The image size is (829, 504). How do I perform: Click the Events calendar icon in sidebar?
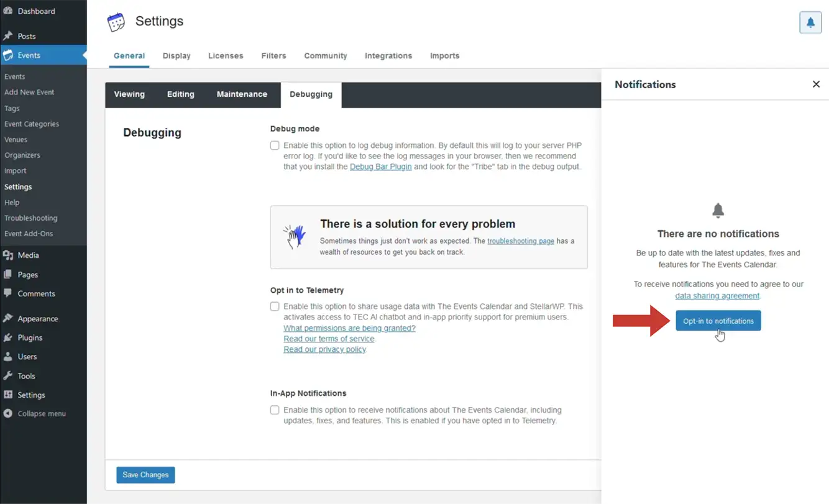(8, 55)
